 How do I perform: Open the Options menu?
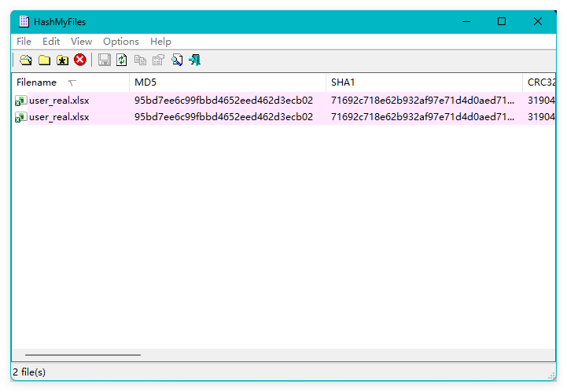[121, 42]
